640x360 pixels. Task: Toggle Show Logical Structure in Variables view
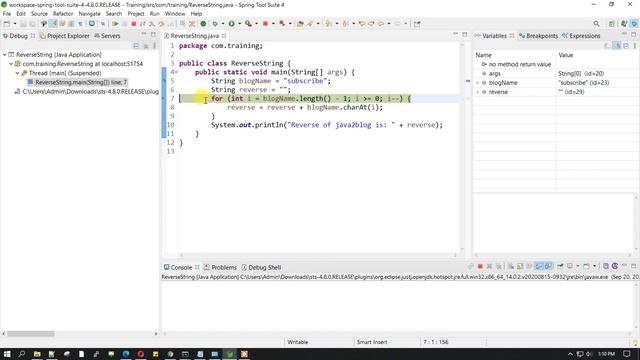(617, 46)
